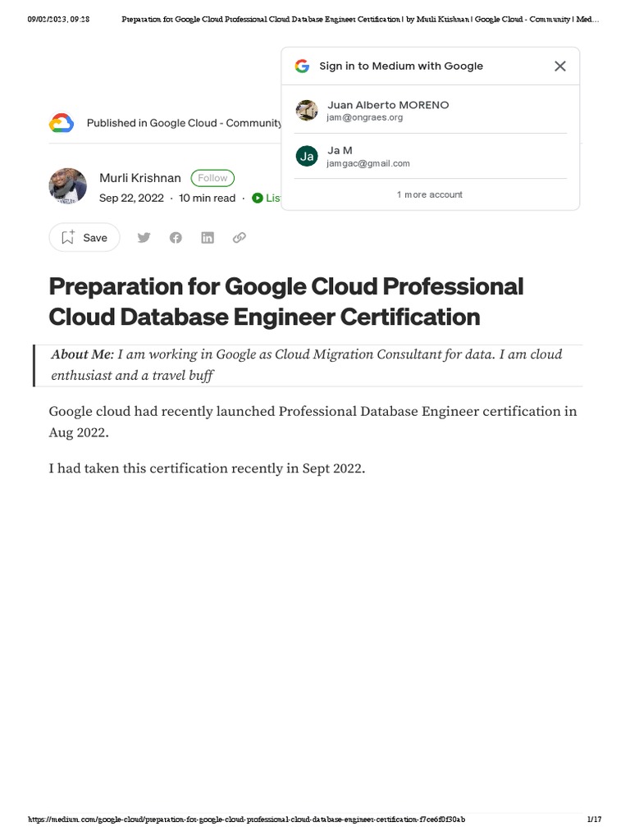Image resolution: width=630 pixels, height=840 pixels.
Task: Copy the article link with the chain icon
Action: click(x=240, y=238)
